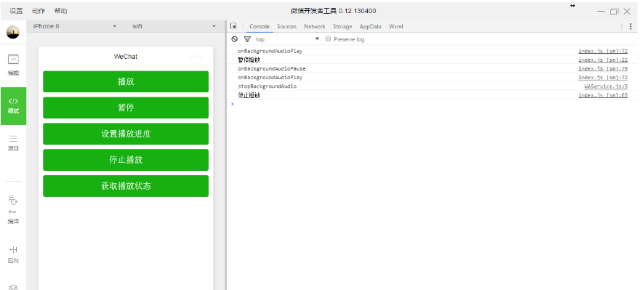The image size is (644, 290).
Task: Open source link index.js [sm]:63
Action: click(603, 95)
